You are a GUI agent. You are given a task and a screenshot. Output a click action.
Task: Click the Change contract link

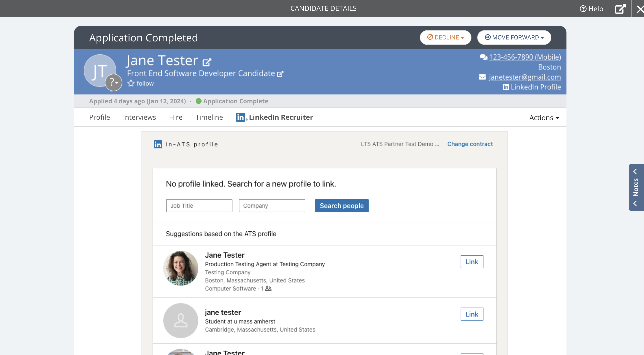[470, 144]
